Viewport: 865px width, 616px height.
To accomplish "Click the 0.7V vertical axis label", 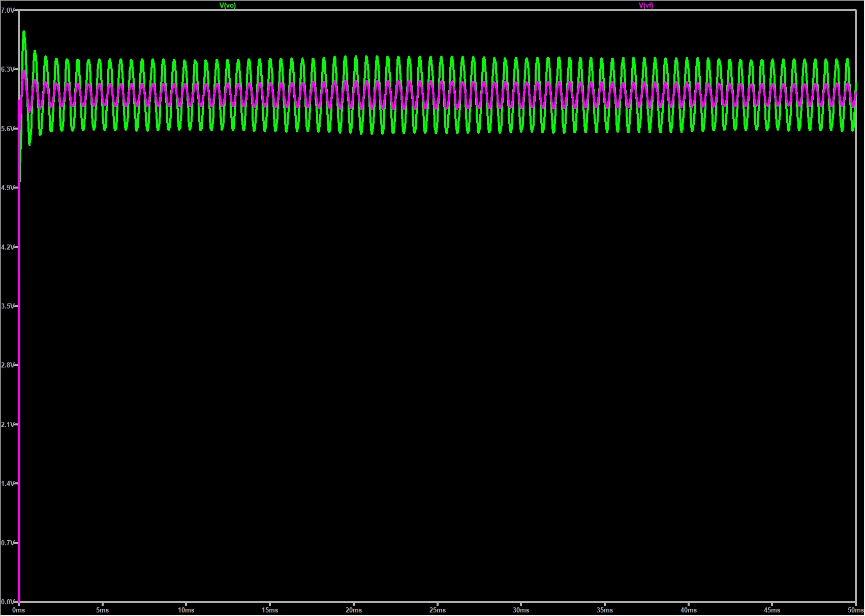I will [8, 543].
